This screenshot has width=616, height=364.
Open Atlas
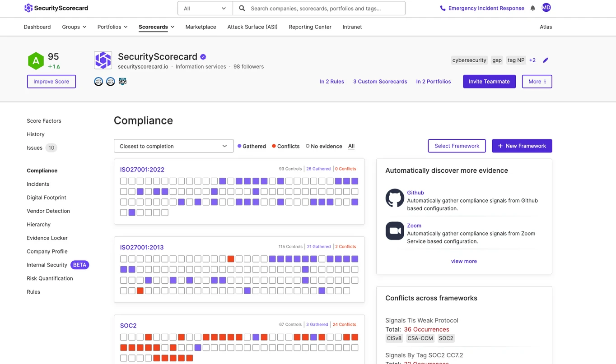point(546,27)
